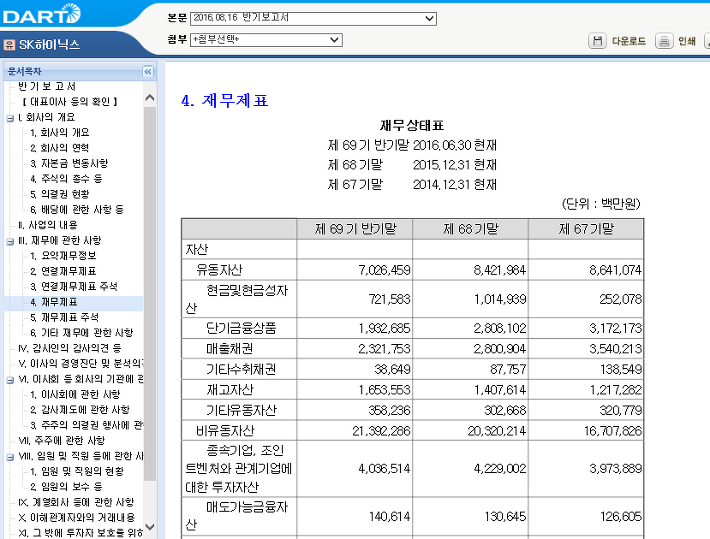Click the 단기금융상품 row label
Viewport: 710px width, 539px height.
[x=241, y=328]
